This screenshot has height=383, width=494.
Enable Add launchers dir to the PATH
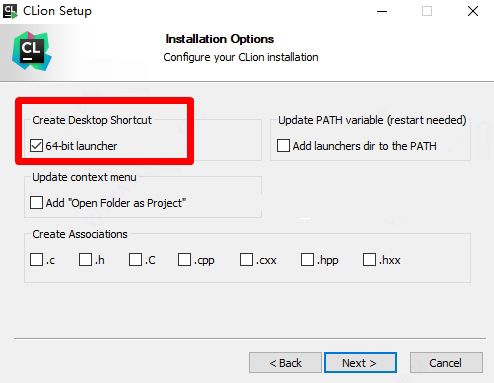(283, 146)
